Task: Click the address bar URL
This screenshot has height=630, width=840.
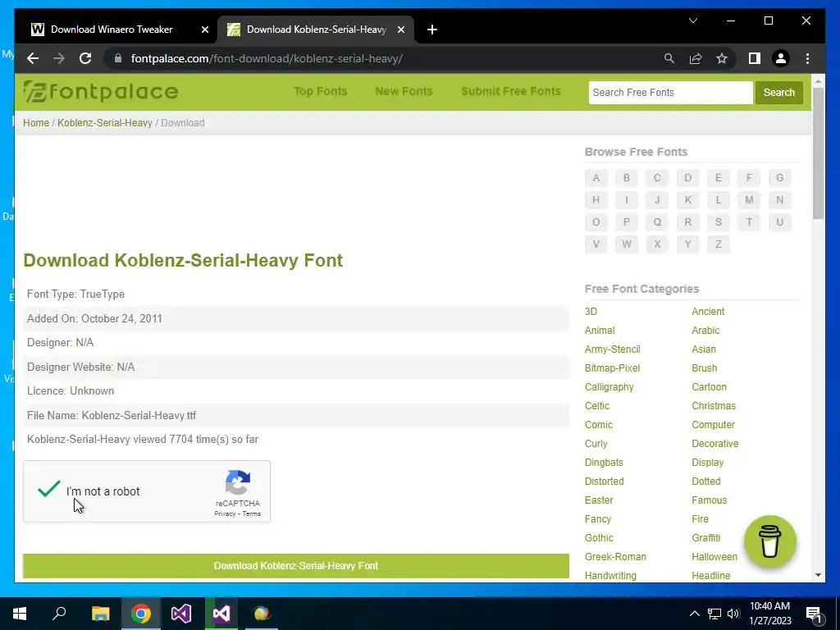Action: [267, 58]
